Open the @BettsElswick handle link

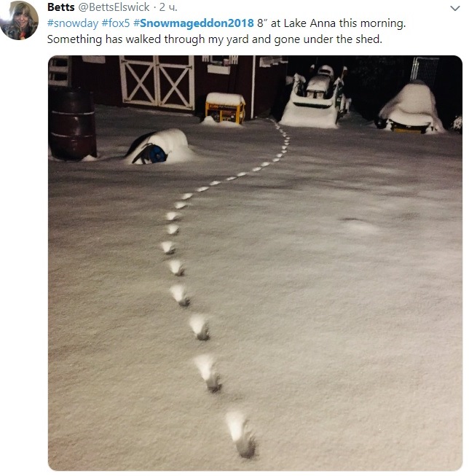[x=114, y=7]
